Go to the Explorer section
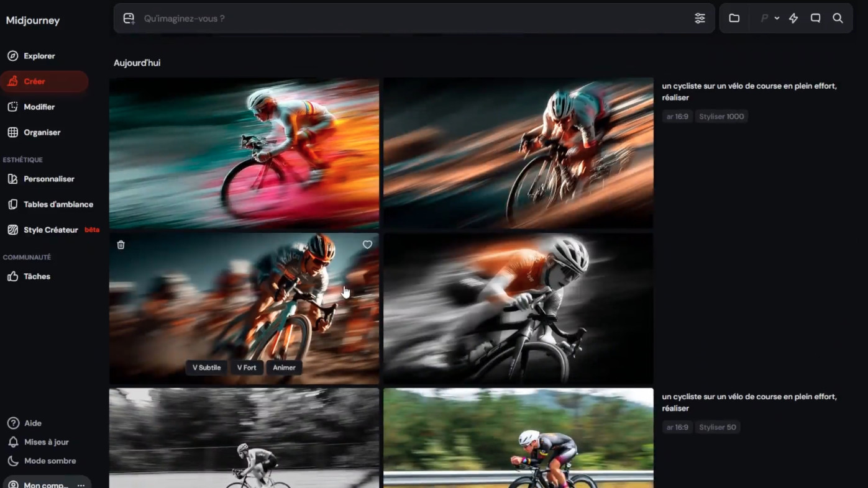Image resolution: width=868 pixels, height=488 pixels. 39,56
